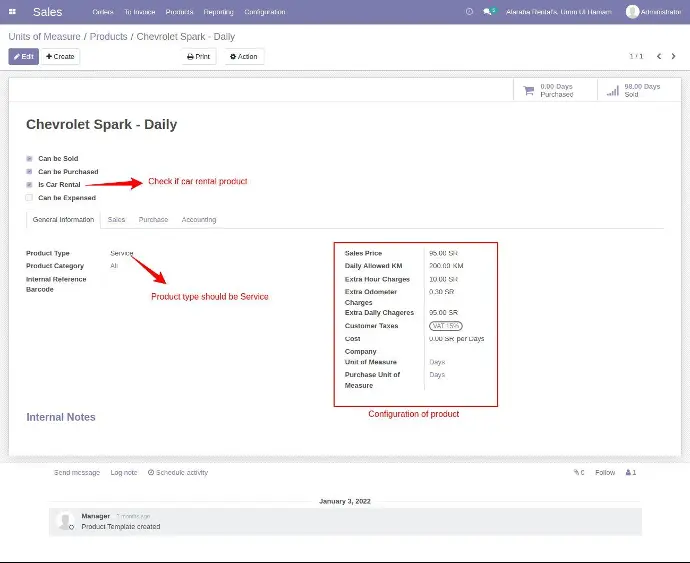
Task: Click the Sales app title
Action: tap(48, 12)
